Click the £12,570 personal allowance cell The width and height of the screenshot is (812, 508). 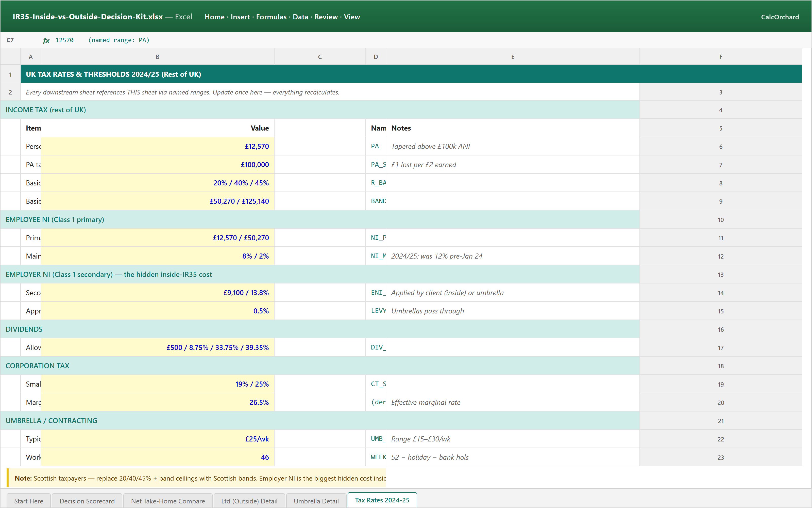click(157, 146)
